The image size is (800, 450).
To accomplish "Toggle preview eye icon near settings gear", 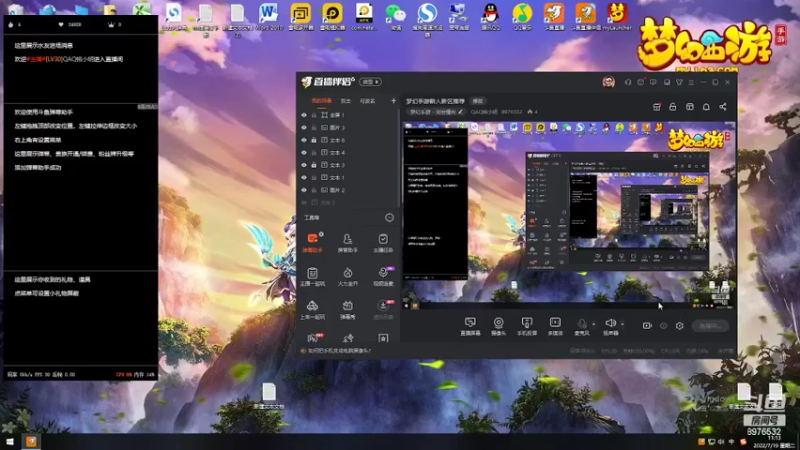I will (663, 326).
